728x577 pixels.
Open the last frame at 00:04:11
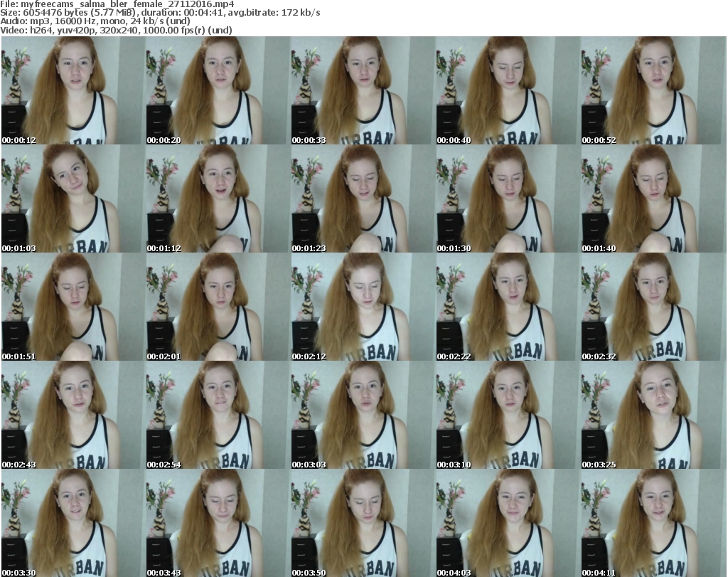coord(653,523)
